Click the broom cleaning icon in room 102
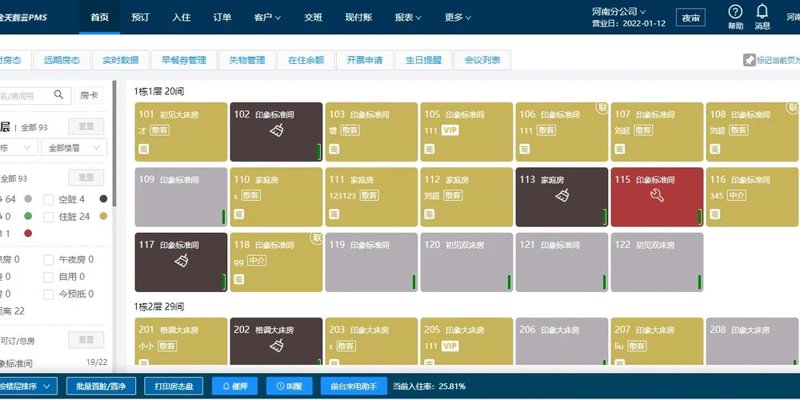The image size is (800, 400). (276, 131)
